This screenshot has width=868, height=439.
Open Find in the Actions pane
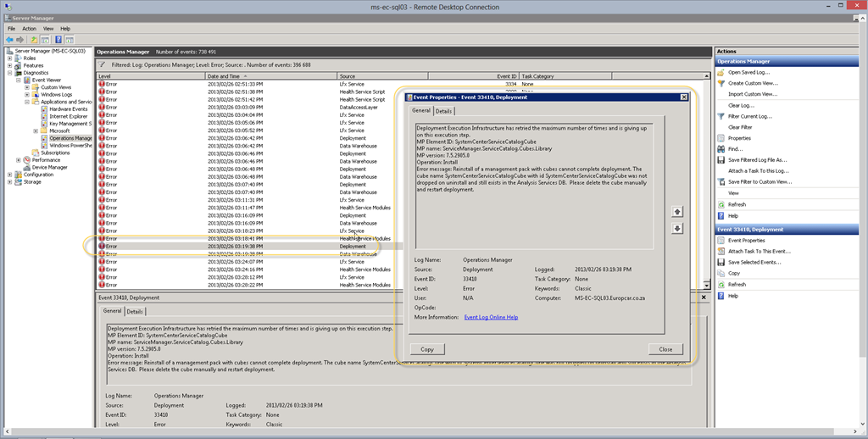[734, 149]
